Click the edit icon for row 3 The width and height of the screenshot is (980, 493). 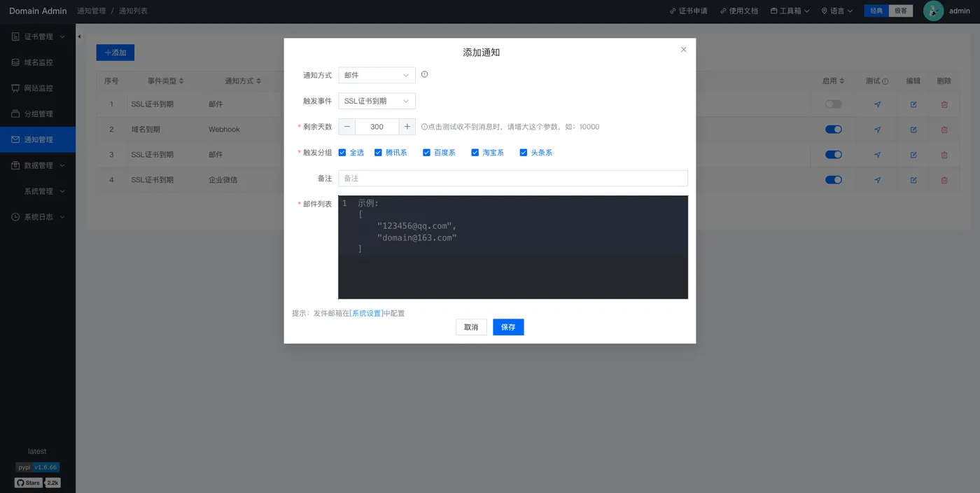[x=913, y=155]
